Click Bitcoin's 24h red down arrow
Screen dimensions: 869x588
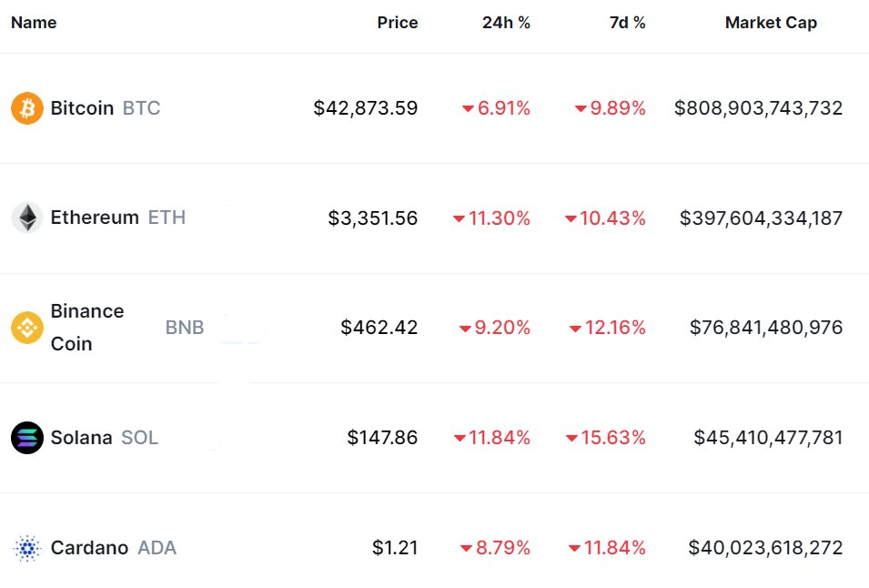pos(468,109)
